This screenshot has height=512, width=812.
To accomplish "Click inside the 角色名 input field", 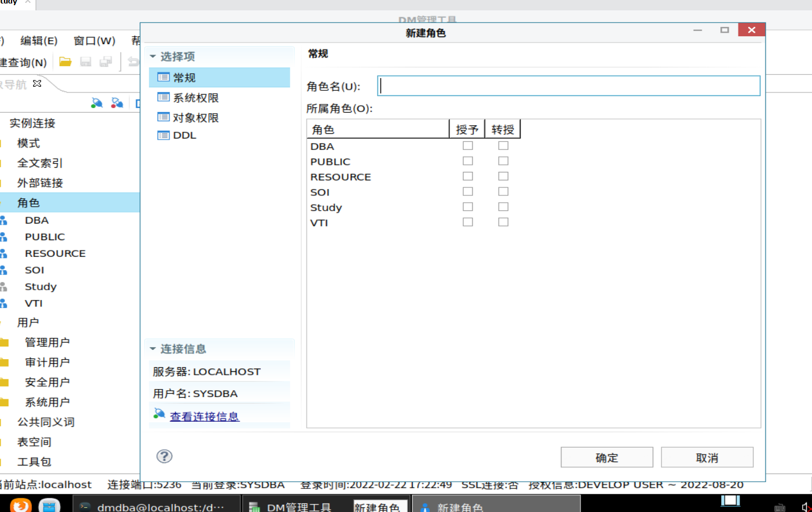I will pos(568,85).
